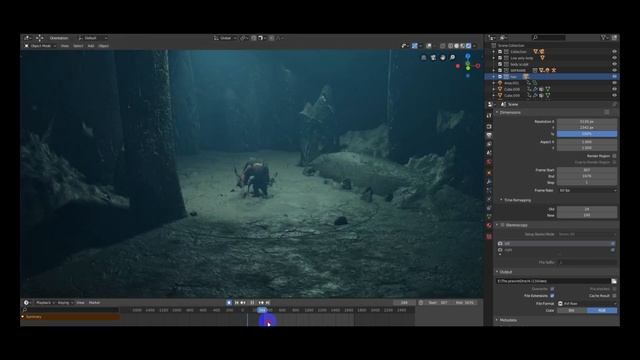Toggle the File Extensions checkbox
This screenshot has height=360, width=640.
552,296
